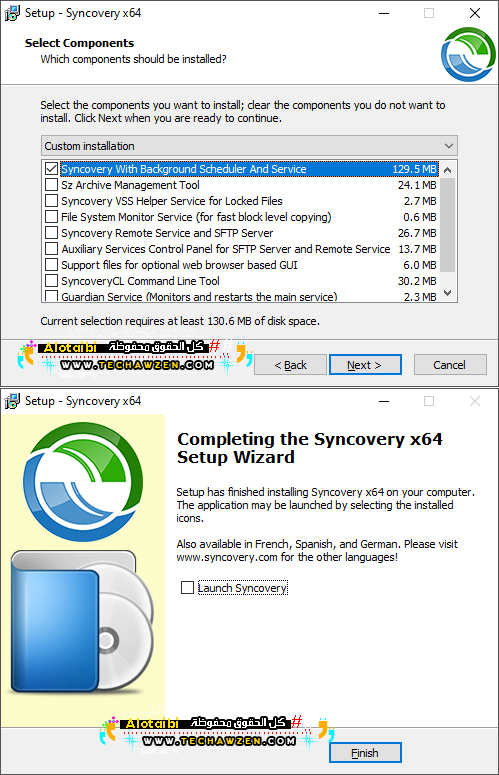Click the setup icon in Completing wizard title bar
Screen dimensions: 499x775
pyautogui.click(x=12, y=401)
